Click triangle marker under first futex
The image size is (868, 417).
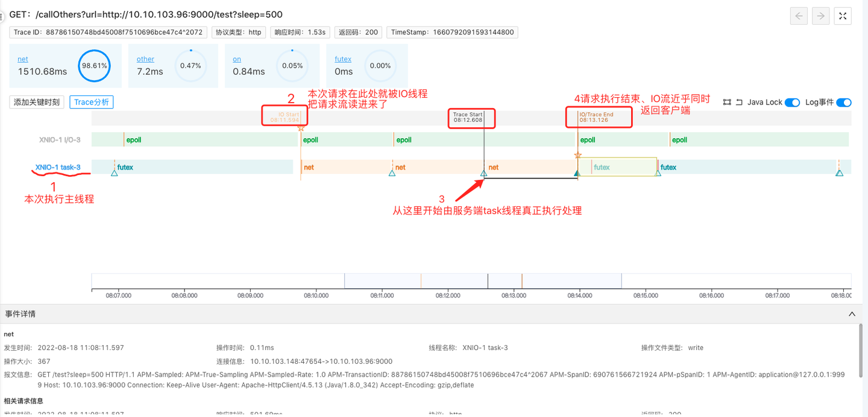[x=114, y=174]
